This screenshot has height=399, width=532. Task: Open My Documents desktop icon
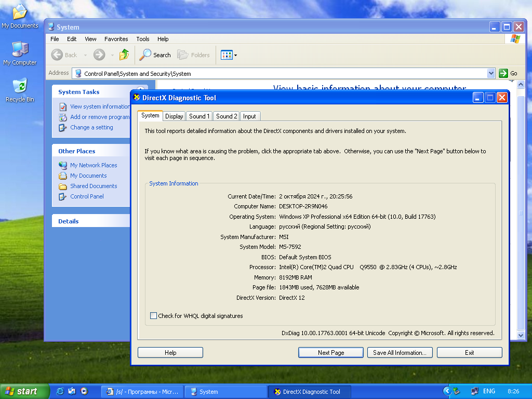click(20, 16)
